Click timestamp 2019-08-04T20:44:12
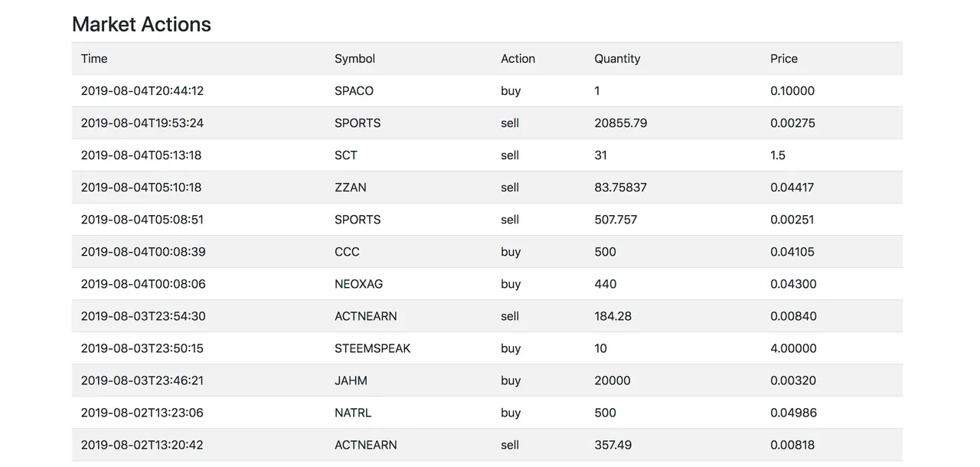 coord(142,91)
